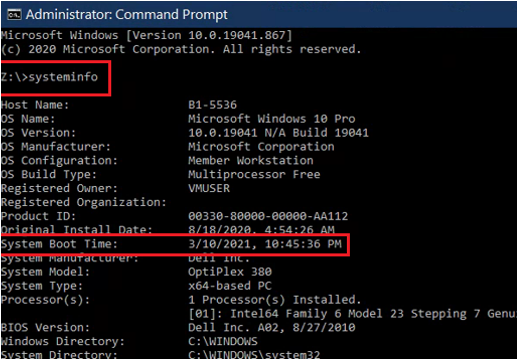Click the Multiprocessor Free build type text
The width and height of the screenshot is (518, 360).
pos(254,175)
